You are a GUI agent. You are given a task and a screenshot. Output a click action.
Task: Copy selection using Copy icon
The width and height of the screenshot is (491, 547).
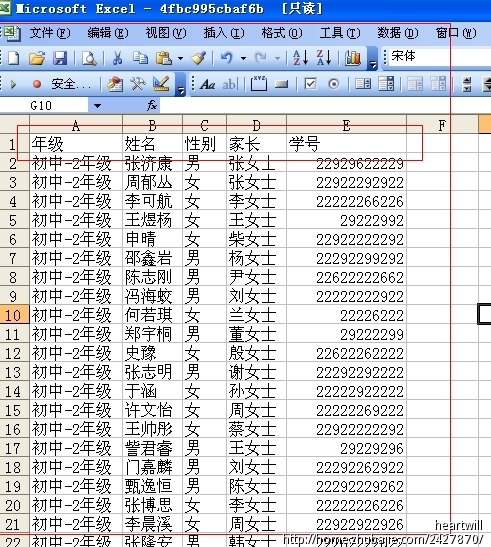140,58
